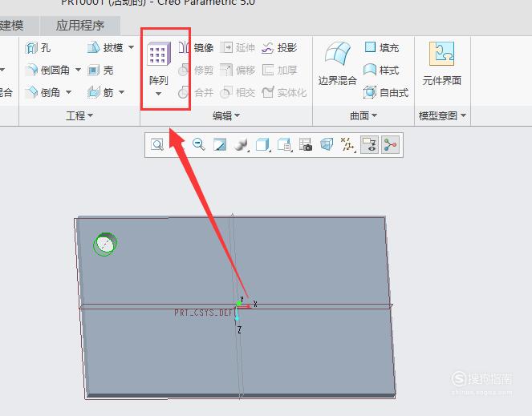The image size is (532, 416).
Task: Expand the Engineering (工程) group menu
Action: [79, 116]
